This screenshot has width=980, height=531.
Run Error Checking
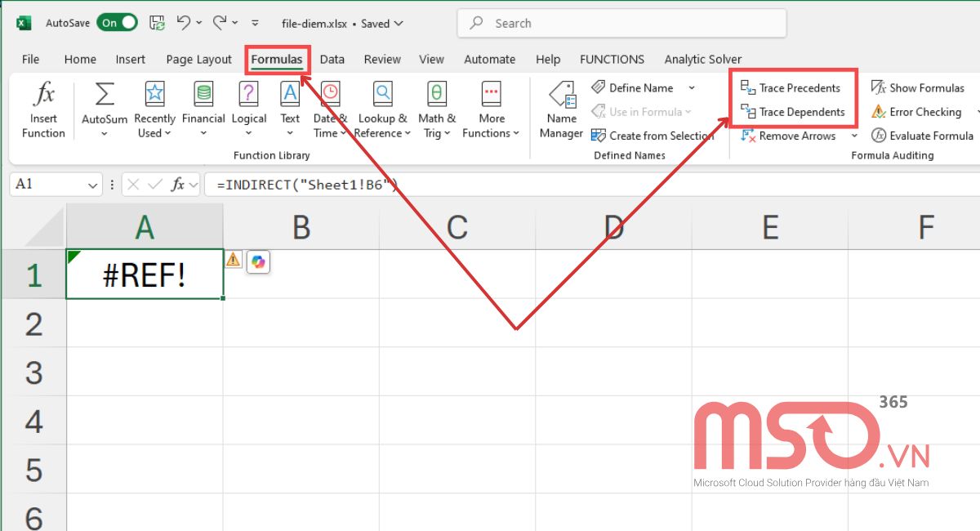(916, 112)
